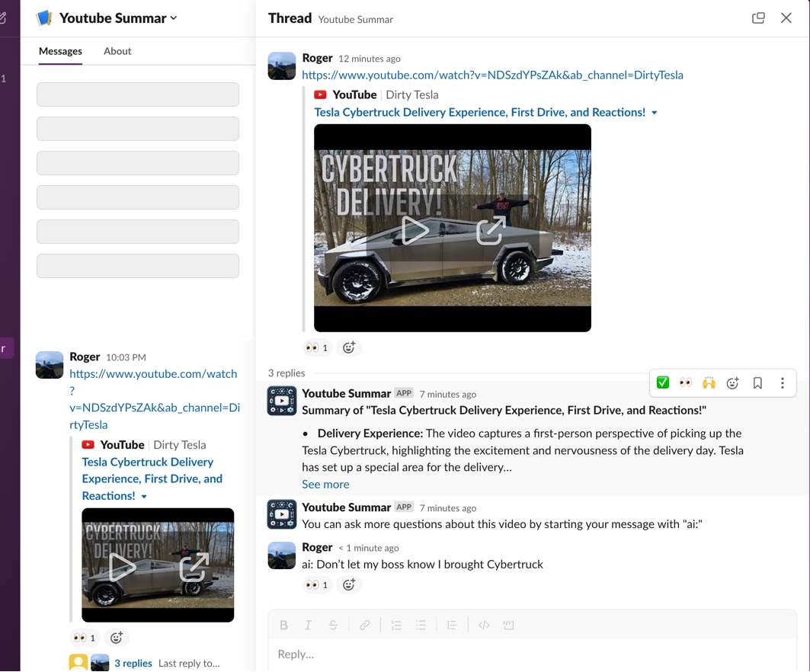810x672 pixels.
Task: React with raised hands in the hover toolbar
Action: 709,382
